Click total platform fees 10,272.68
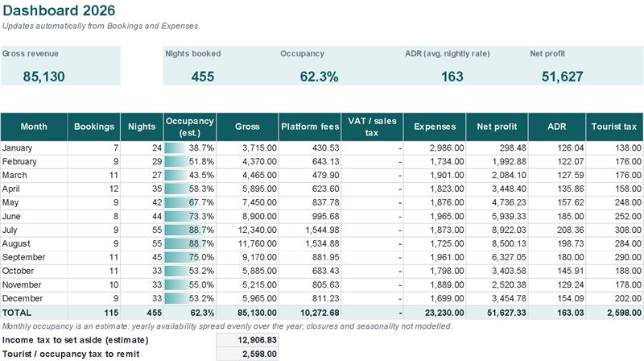Screen dimensions: 644x361 310,313
